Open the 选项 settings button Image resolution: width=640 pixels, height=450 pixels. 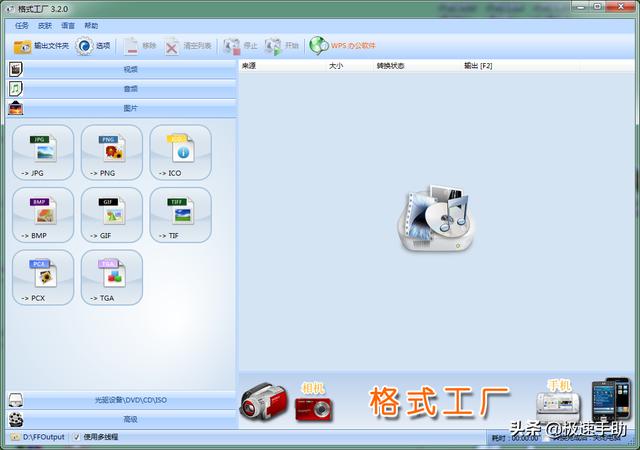(93, 46)
